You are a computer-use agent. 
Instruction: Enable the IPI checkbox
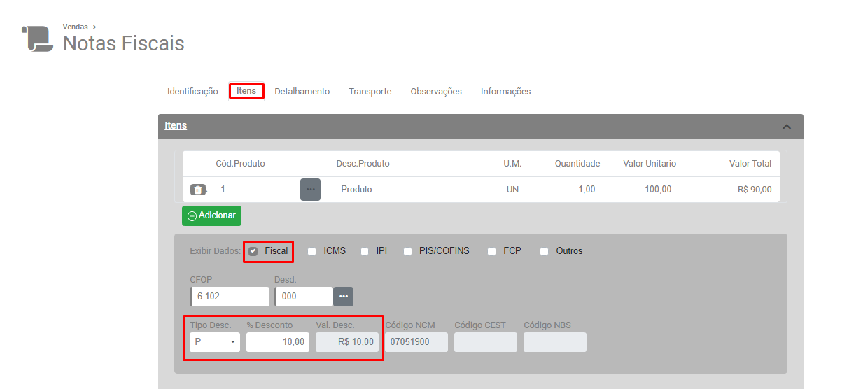365,251
